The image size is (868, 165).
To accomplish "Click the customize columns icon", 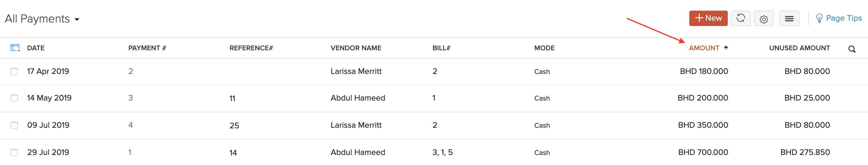I will click(x=15, y=48).
